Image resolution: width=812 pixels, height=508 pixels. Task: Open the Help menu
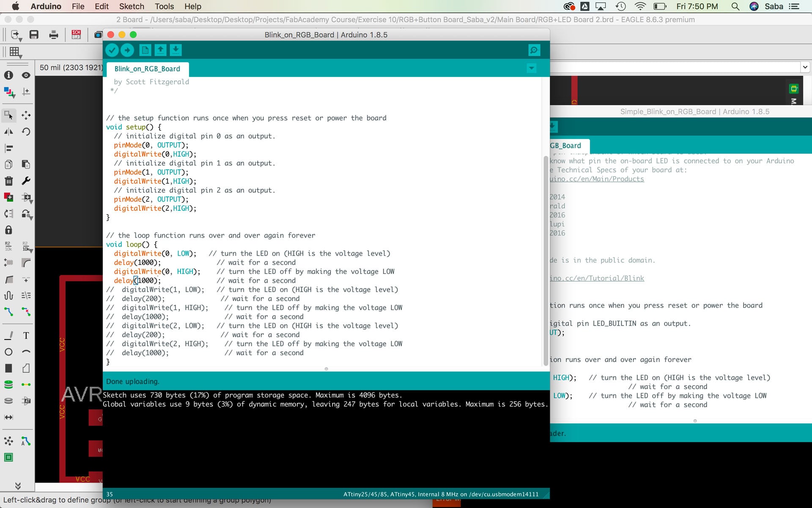click(x=192, y=6)
